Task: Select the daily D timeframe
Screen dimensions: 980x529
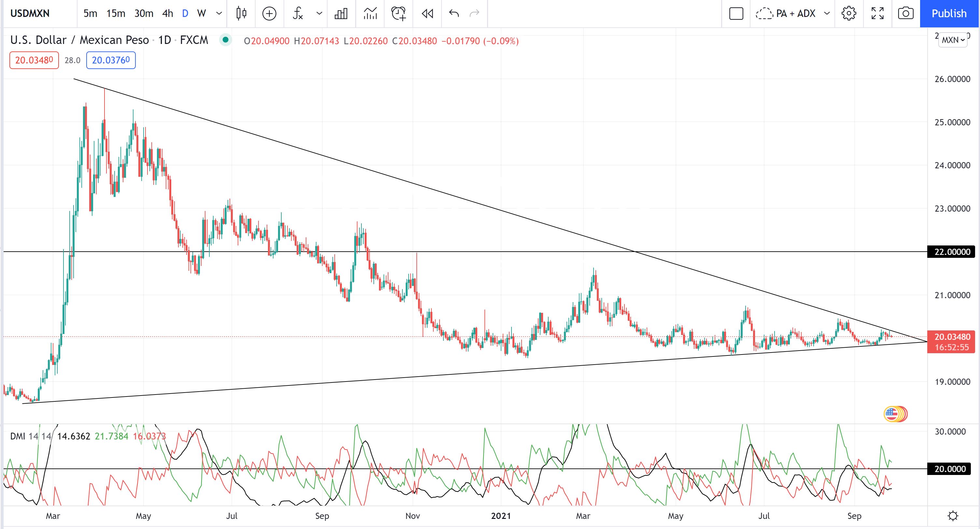Action: click(185, 13)
